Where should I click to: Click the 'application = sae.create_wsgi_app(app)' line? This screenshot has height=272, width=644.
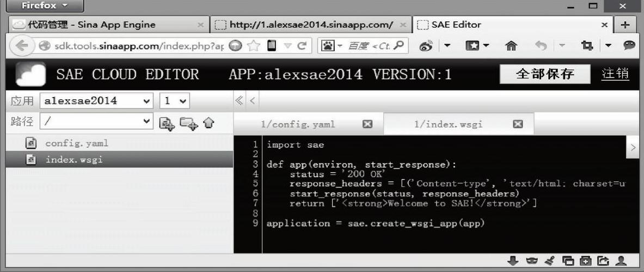point(376,223)
